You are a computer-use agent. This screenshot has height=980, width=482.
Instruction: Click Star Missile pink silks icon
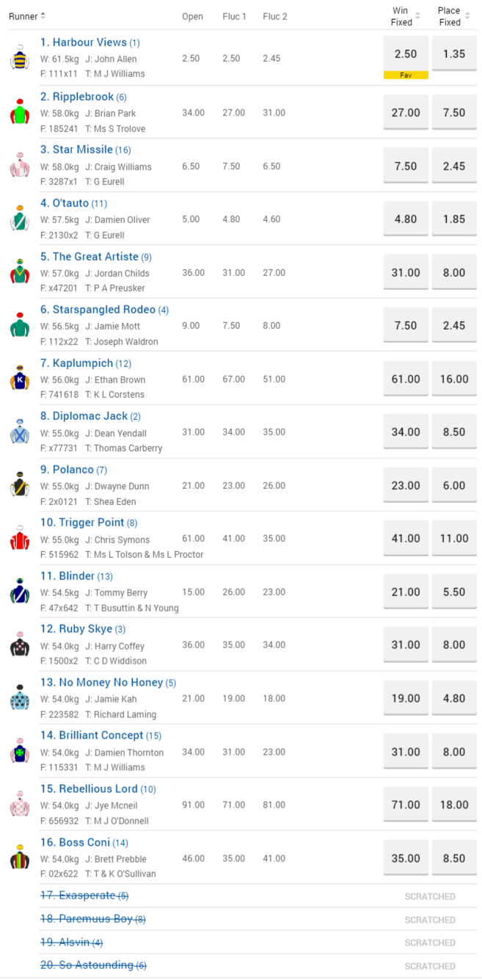pyautogui.click(x=19, y=165)
